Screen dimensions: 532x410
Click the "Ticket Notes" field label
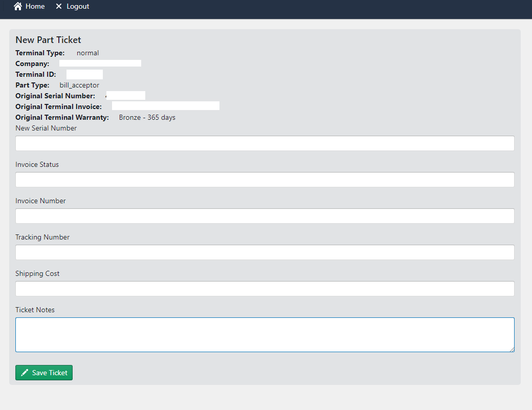pos(35,310)
